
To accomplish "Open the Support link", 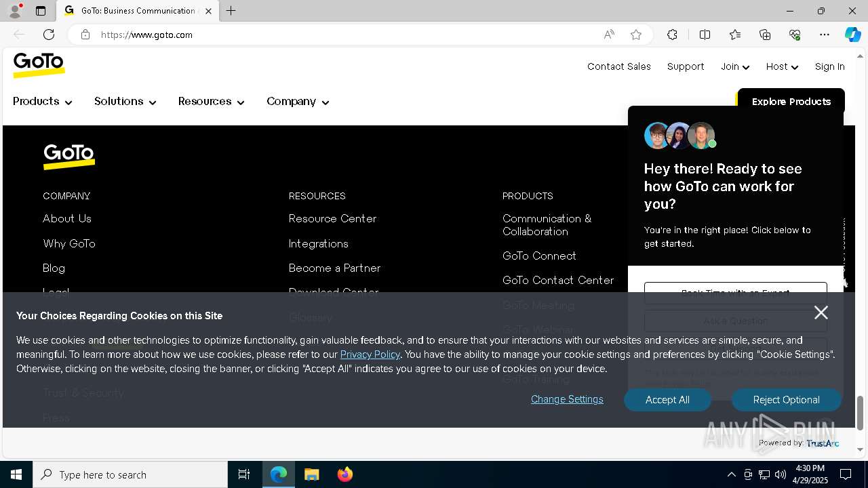I will click(x=686, y=66).
